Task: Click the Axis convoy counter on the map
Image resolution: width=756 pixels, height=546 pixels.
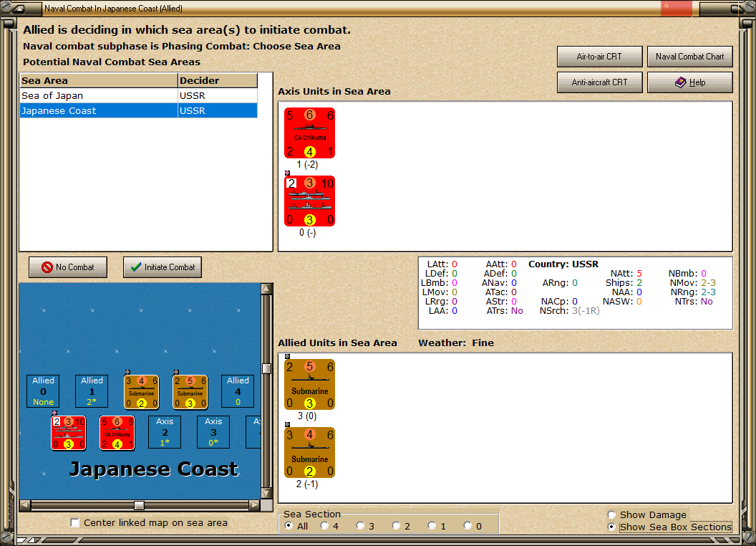Action: click(x=69, y=433)
